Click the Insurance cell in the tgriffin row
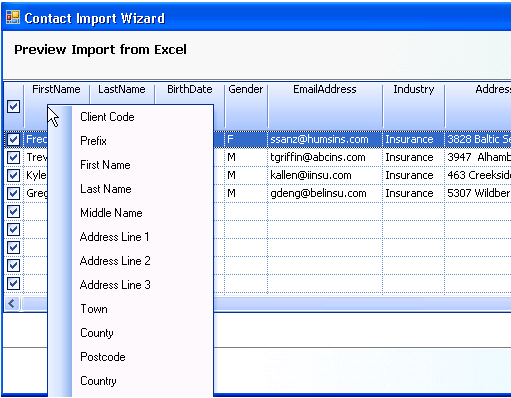 (x=414, y=157)
